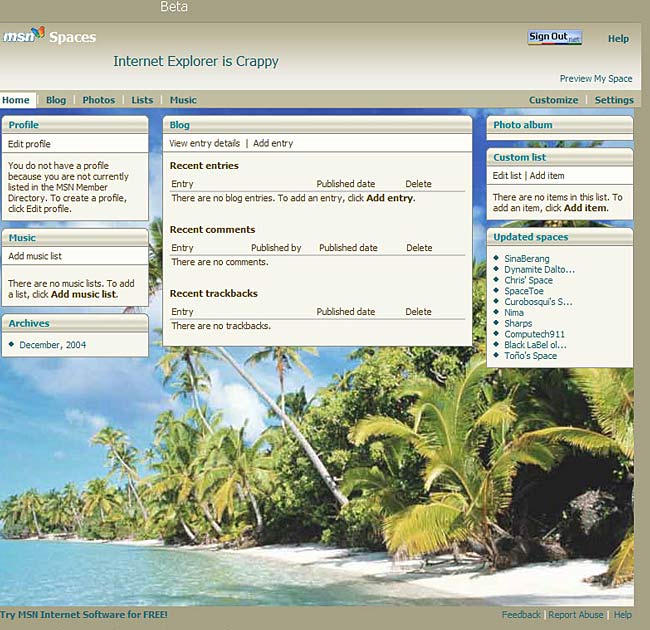Switch to the Photos tab

98,100
